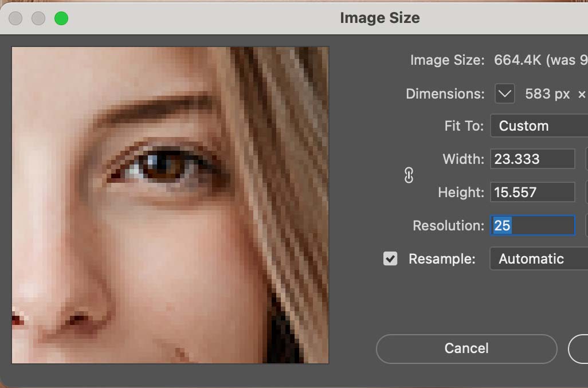Screen dimensions: 588x388
Task: Click the Height scrubby label
Action: coord(461,193)
